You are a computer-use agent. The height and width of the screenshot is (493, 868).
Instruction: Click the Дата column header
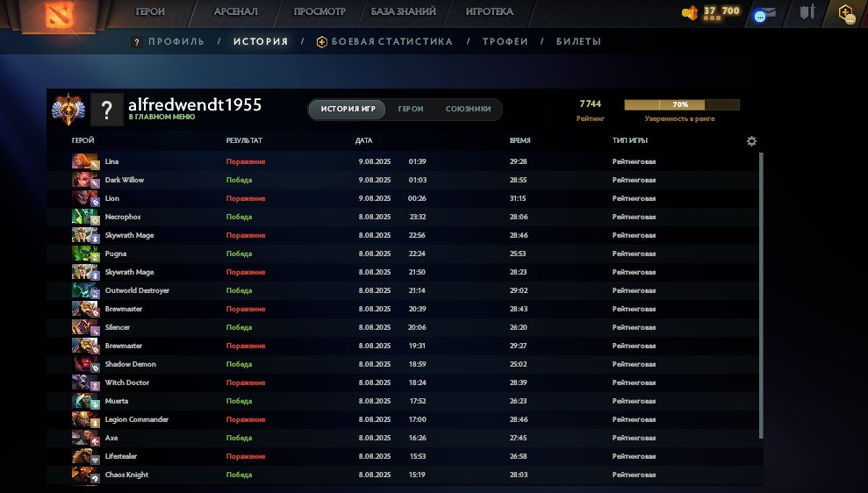pyautogui.click(x=363, y=140)
